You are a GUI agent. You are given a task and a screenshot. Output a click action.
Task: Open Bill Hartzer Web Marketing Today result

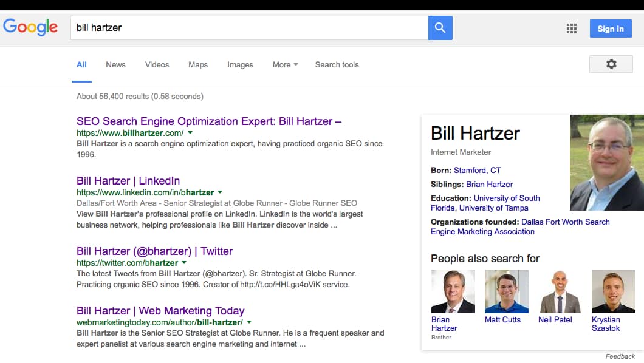click(160, 311)
